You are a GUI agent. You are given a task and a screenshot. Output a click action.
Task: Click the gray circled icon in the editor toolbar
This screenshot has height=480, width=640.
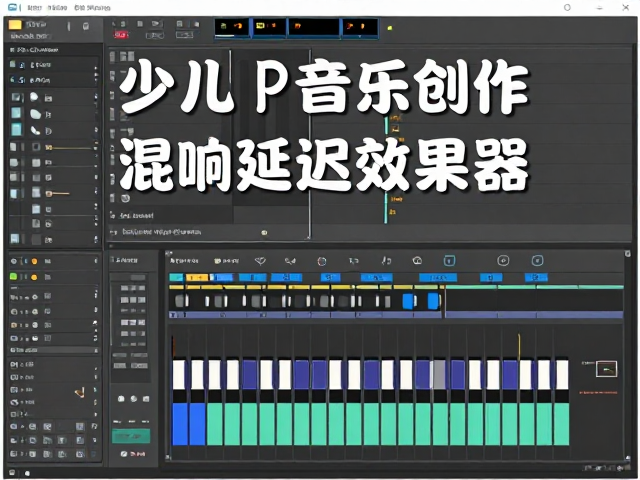click(x=503, y=260)
